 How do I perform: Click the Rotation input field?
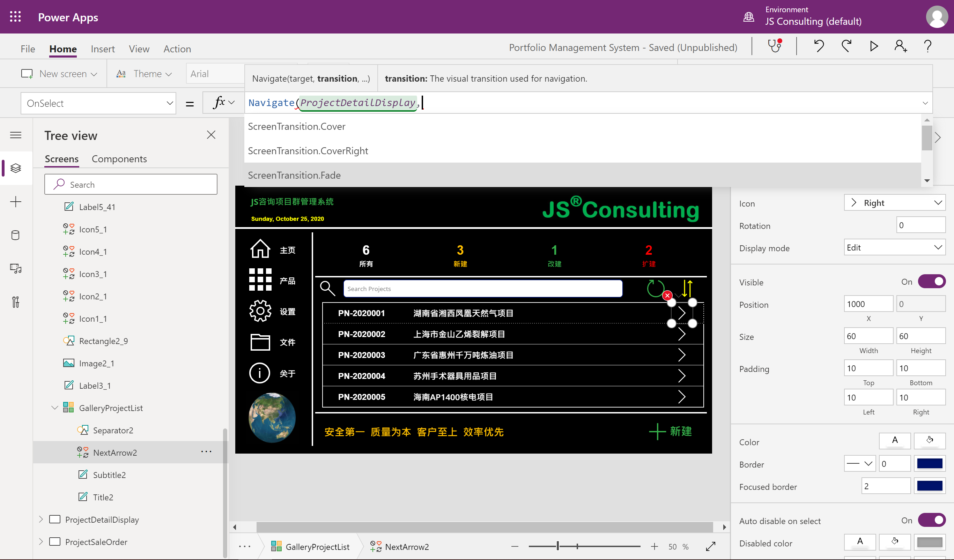coord(921,225)
